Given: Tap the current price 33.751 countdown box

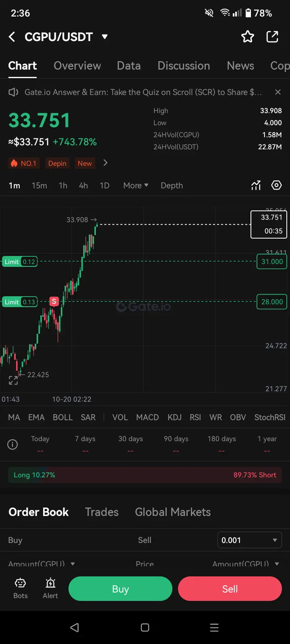Looking at the screenshot, I should (269, 224).
